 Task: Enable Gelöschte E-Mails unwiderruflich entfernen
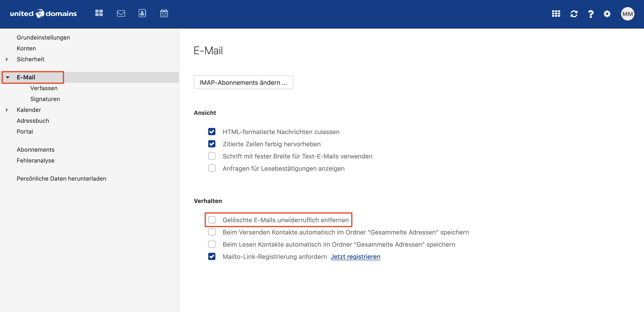212,220
